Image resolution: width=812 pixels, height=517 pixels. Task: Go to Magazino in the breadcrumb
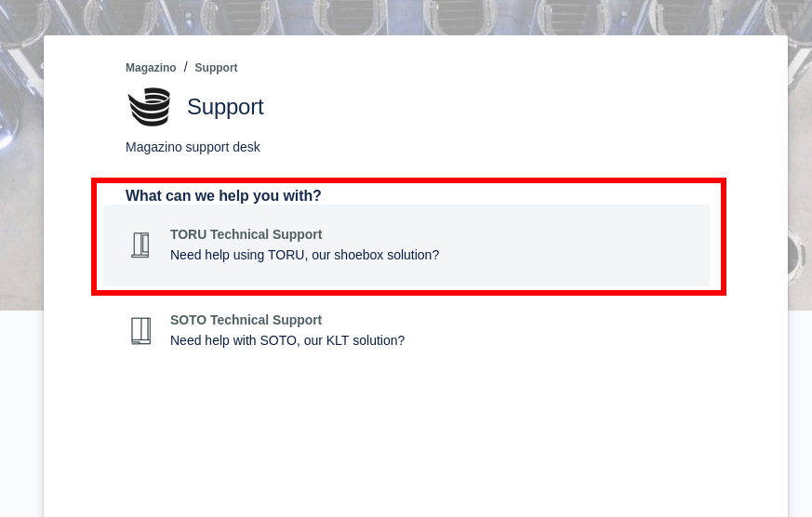coord(151,68)
